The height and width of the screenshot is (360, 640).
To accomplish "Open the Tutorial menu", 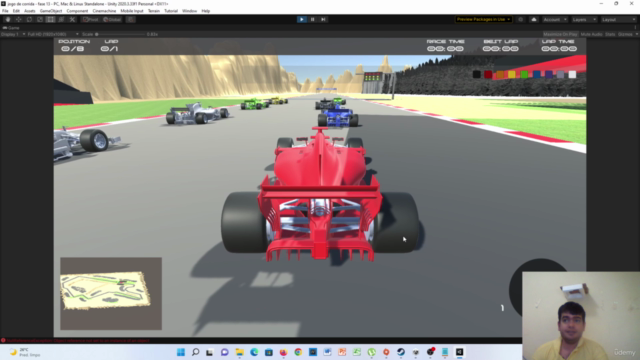I will pyautogui.click(x=171, y=11).
